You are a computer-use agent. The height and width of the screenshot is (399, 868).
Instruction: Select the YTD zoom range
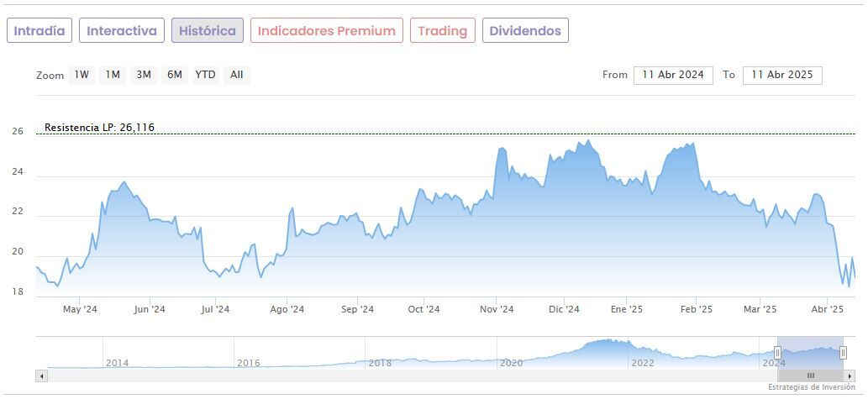point(205,75)
